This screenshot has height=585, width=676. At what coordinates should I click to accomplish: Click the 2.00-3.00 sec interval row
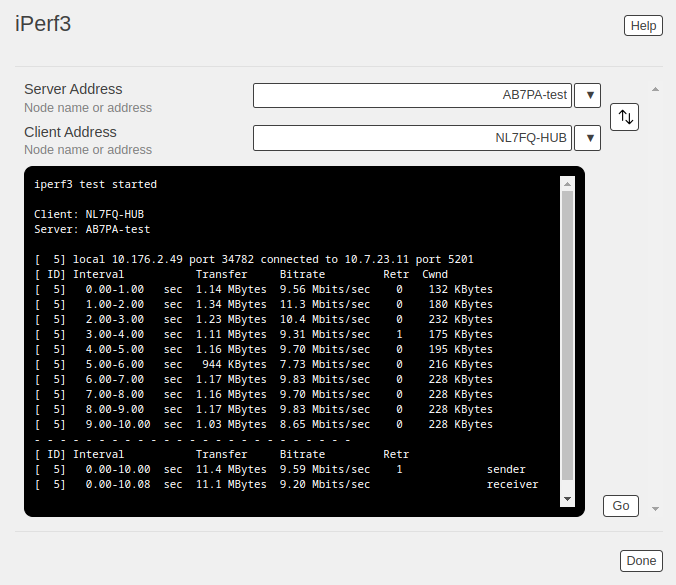pos(263,319)
